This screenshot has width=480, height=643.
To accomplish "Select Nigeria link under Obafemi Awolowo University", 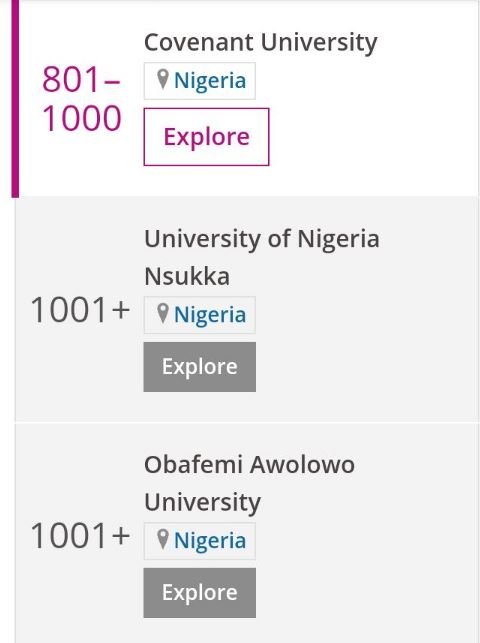I will tap(210, 540).
